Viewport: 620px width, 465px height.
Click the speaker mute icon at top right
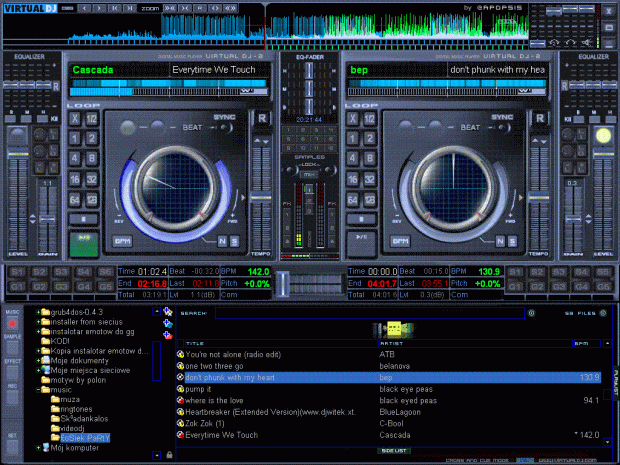[x=588, y=43]
